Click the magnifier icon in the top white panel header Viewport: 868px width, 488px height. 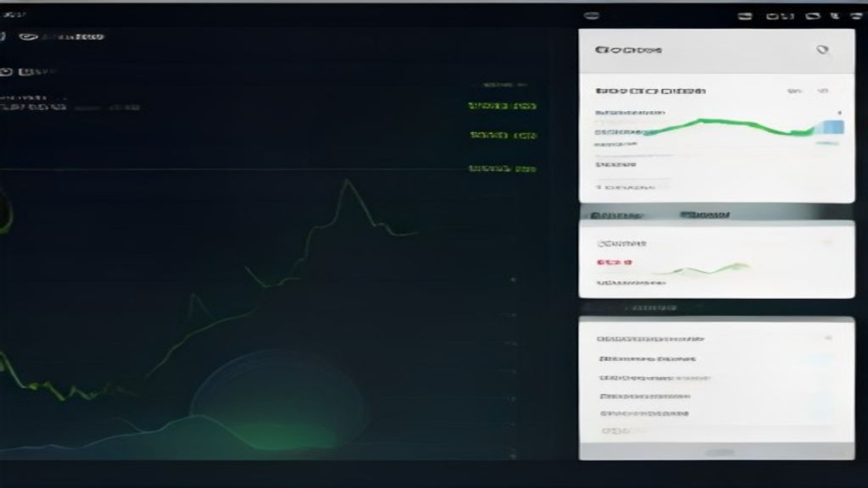coord(822,50)
